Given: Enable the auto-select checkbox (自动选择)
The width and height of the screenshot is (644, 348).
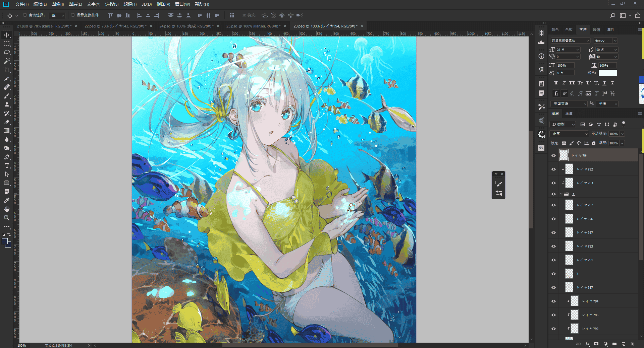Looking at the screenshot, I should click(25, 15).
